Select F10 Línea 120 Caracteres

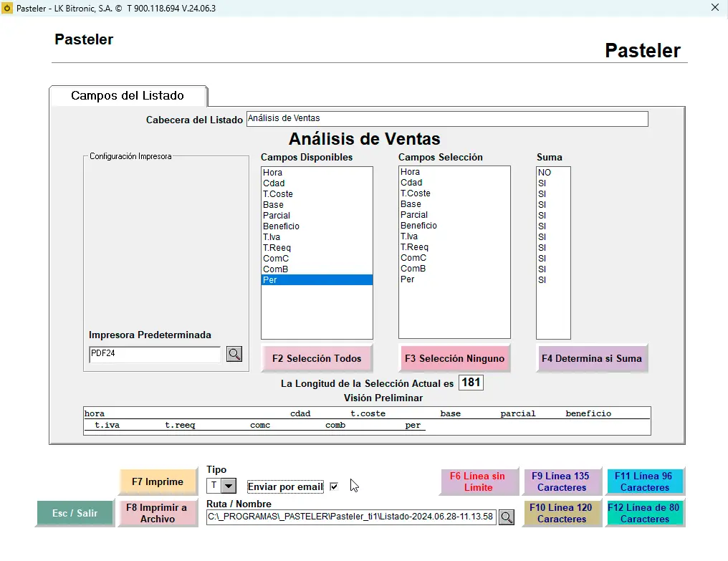561,513
